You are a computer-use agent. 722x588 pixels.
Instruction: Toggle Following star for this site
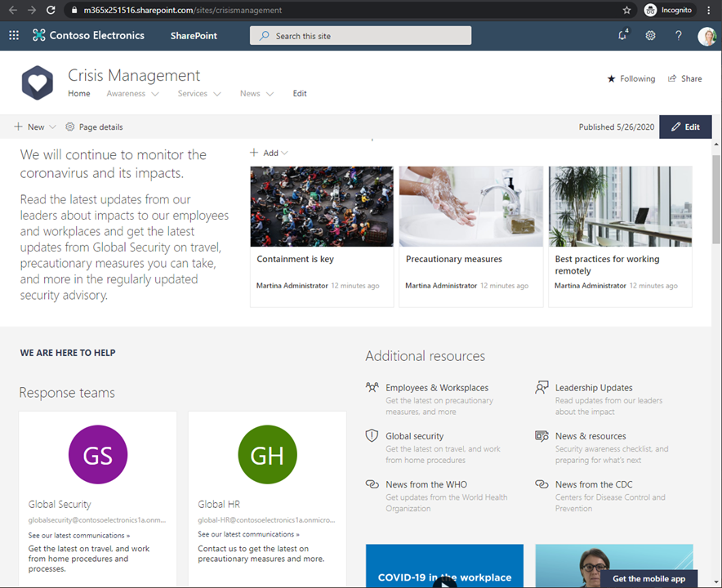point(631,78)
